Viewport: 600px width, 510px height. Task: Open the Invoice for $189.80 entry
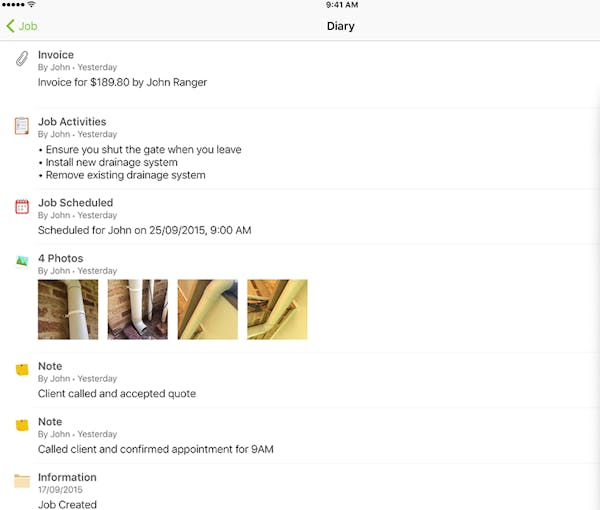click(x=122, y=82)
